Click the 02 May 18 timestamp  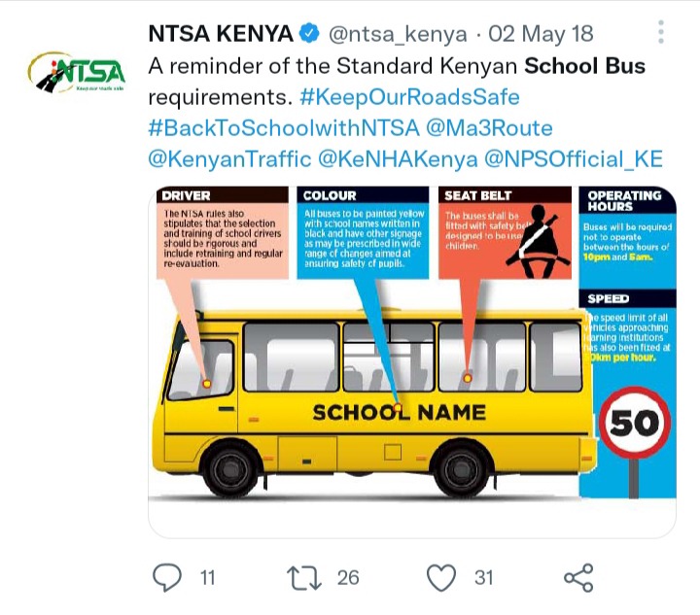541,34
